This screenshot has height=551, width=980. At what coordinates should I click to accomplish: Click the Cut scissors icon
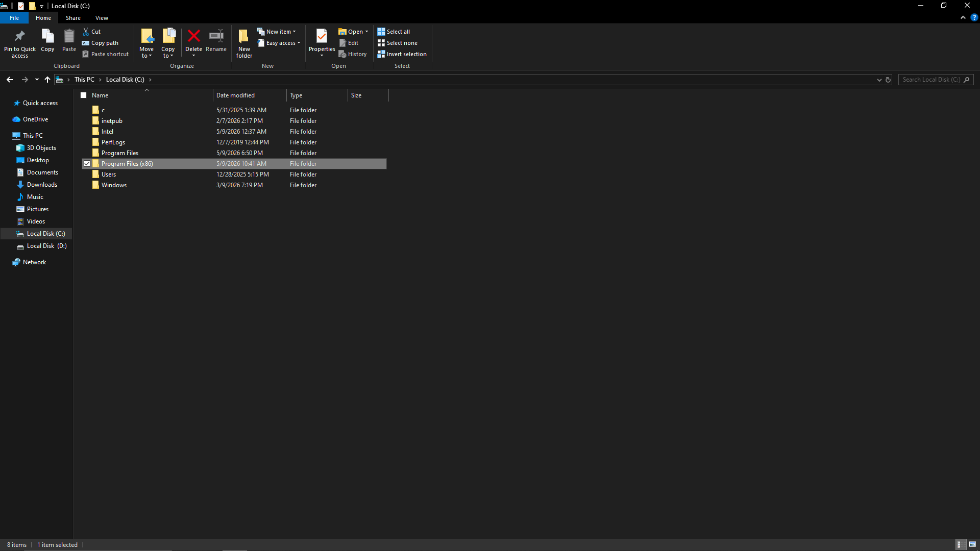click(86, 32)
